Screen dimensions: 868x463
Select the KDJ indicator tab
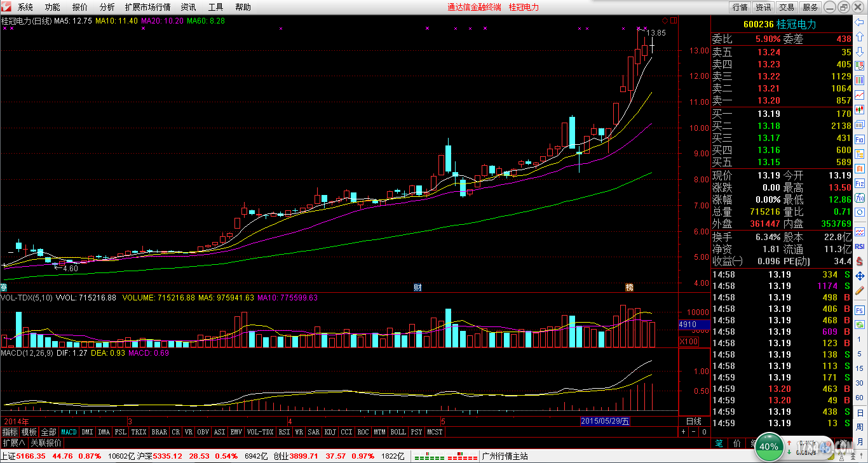[330, 432]
